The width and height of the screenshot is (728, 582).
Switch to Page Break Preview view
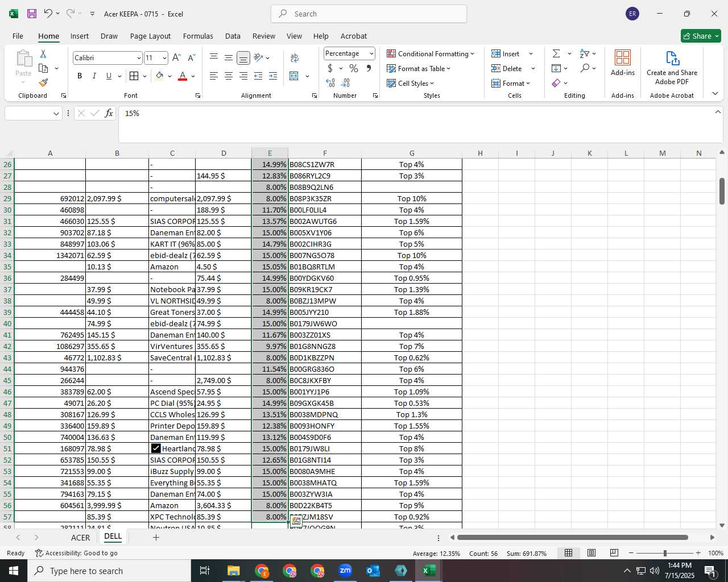click(x=614, y=552)
